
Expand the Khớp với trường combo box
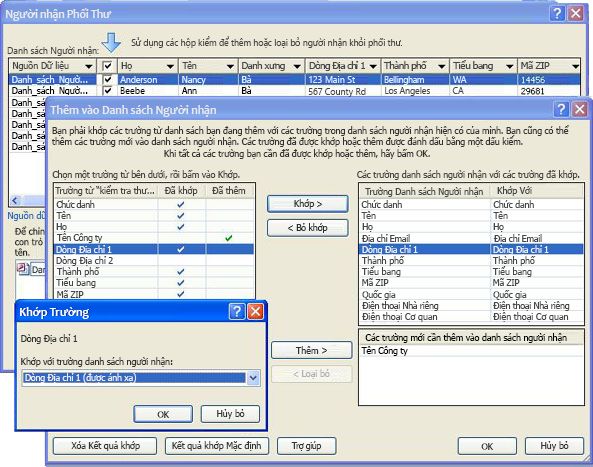[x=253, y=378]
